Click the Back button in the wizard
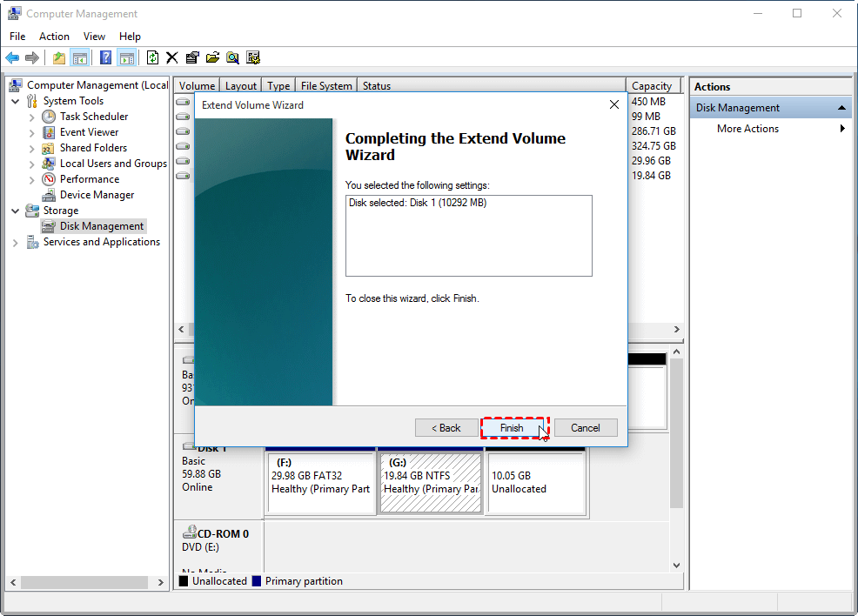 (446, 428)
